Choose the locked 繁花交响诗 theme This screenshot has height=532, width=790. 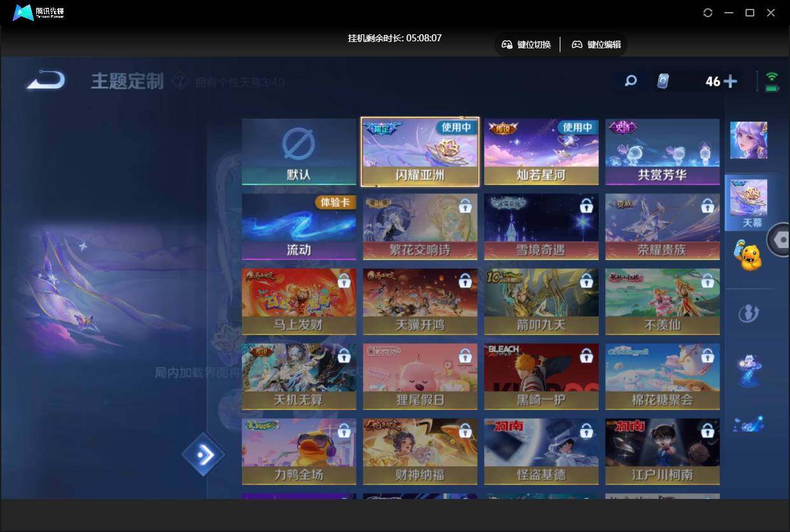tap(420, 227)
